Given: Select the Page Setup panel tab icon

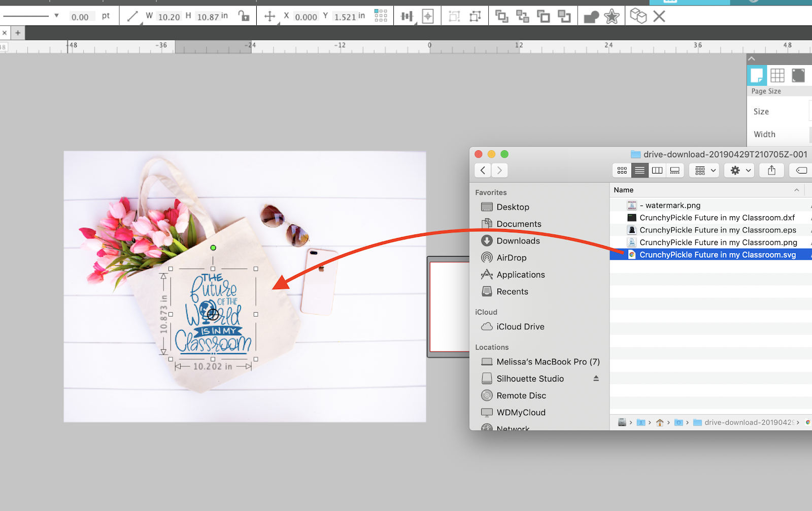Looking at the screenshot, I should click(757, 76).
